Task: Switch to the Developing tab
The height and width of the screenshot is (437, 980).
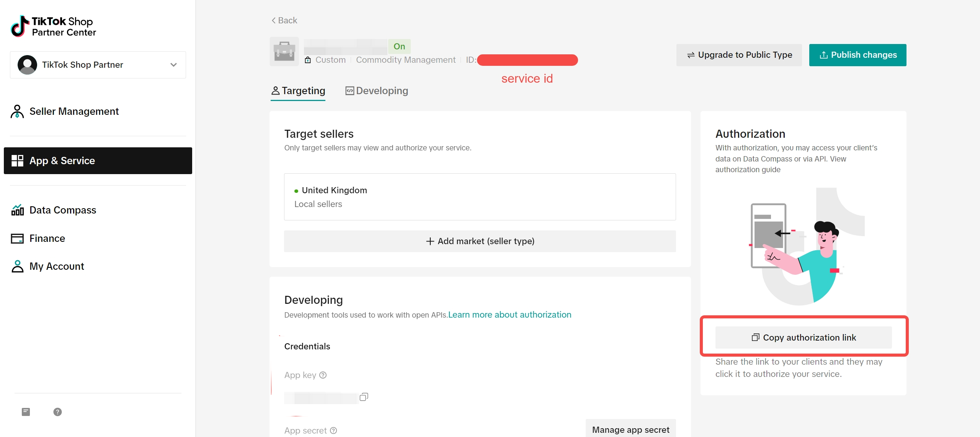Action: coord(377,91)
